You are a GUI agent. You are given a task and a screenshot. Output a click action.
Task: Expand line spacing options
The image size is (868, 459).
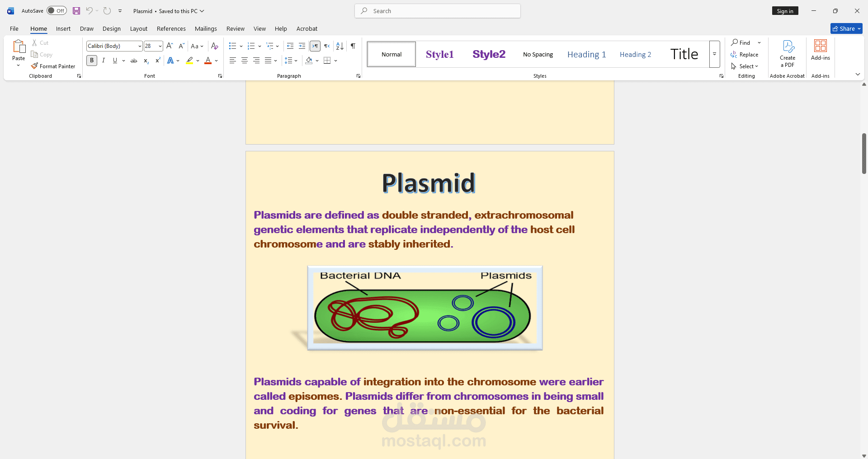pos(291,61)
